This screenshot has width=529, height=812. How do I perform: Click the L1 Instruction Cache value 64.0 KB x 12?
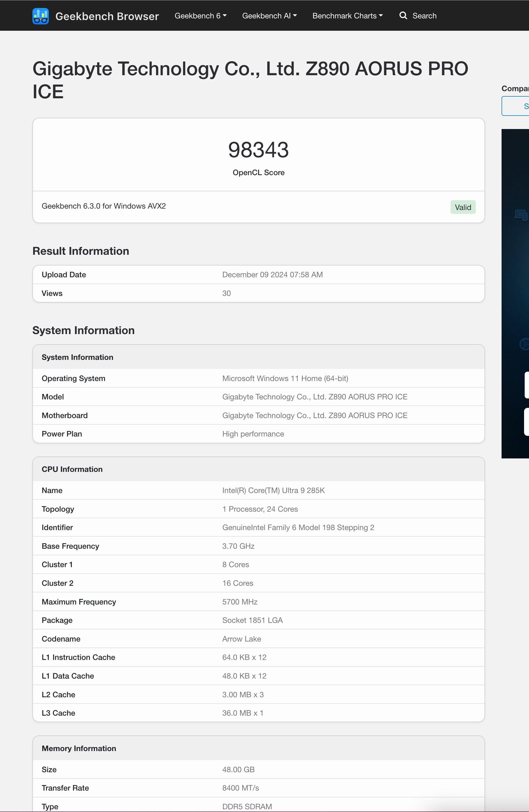click(x=244, y=657)
